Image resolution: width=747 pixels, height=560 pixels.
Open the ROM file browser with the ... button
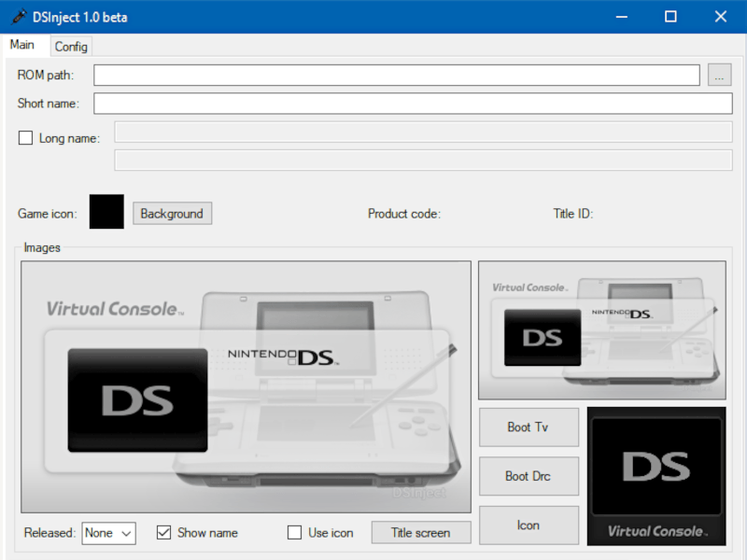[719, 75]
